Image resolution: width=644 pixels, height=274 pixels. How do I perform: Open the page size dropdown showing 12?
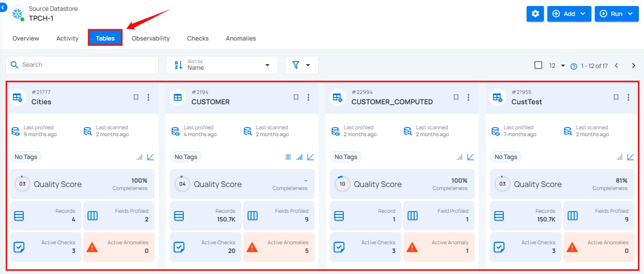pyautogui.click(x=557, y=65)
